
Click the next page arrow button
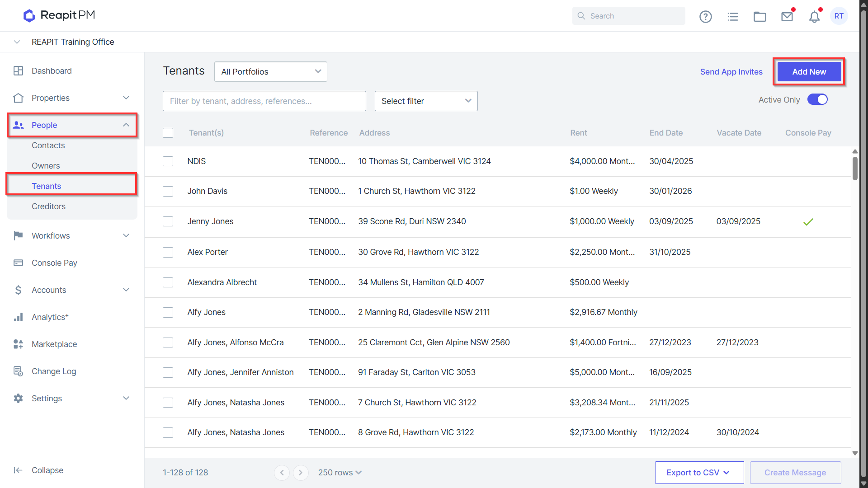(301, 472)
